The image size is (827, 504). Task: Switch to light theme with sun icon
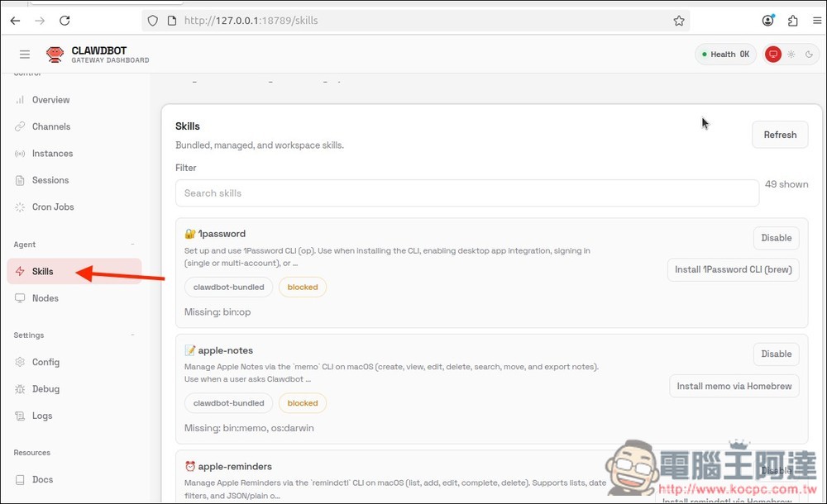click(791, 55)
